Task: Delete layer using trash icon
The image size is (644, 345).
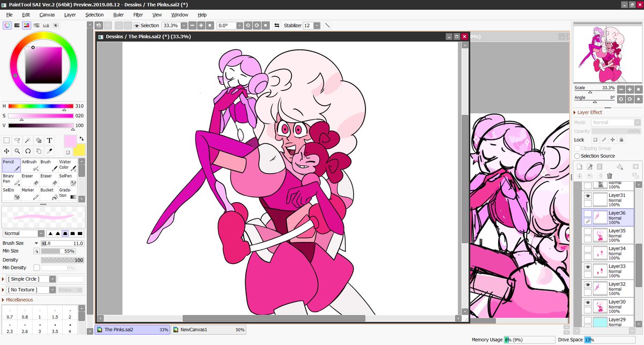Action: click(x=609, y=175)
